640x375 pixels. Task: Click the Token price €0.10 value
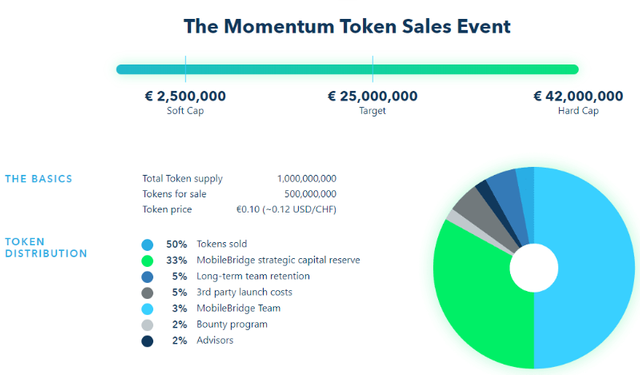click(x=286, y=209)
